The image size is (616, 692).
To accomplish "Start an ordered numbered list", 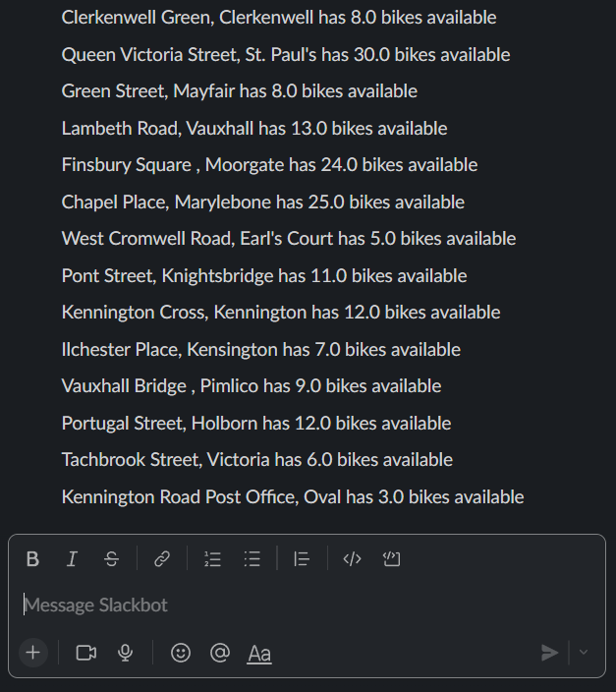I will tap(212, 558).
